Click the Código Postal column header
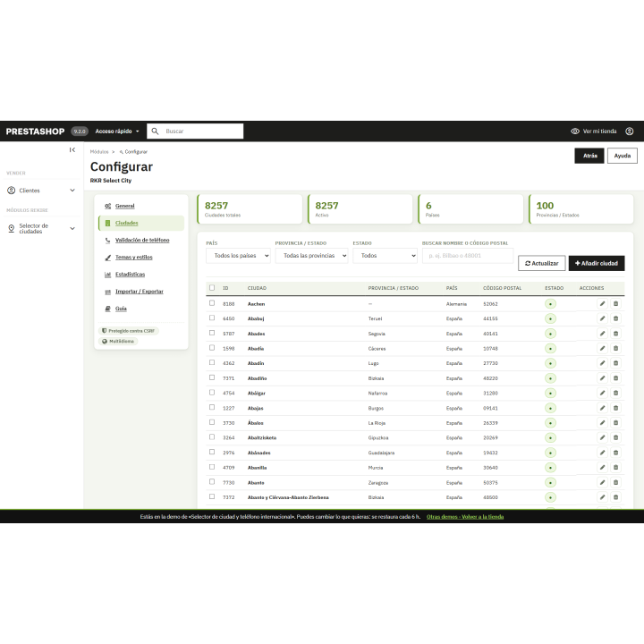 pyautogui.click(x=502, y=288)
